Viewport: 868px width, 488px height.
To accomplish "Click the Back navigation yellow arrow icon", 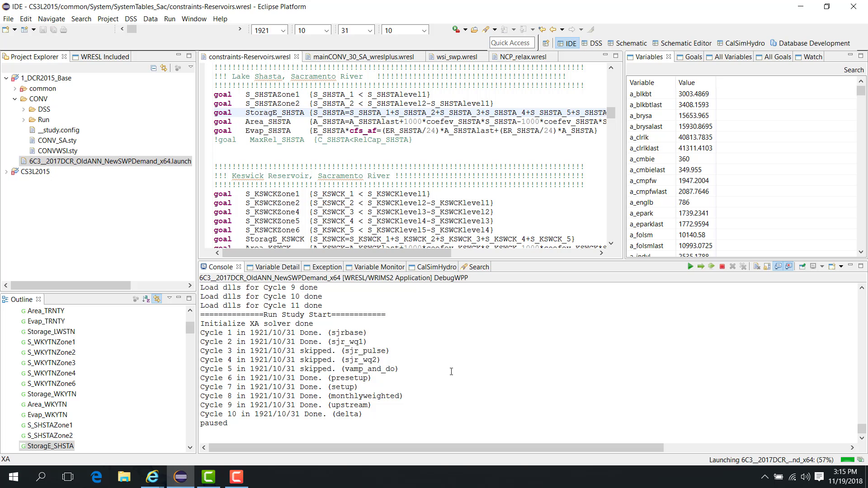I will coord(553,29).
